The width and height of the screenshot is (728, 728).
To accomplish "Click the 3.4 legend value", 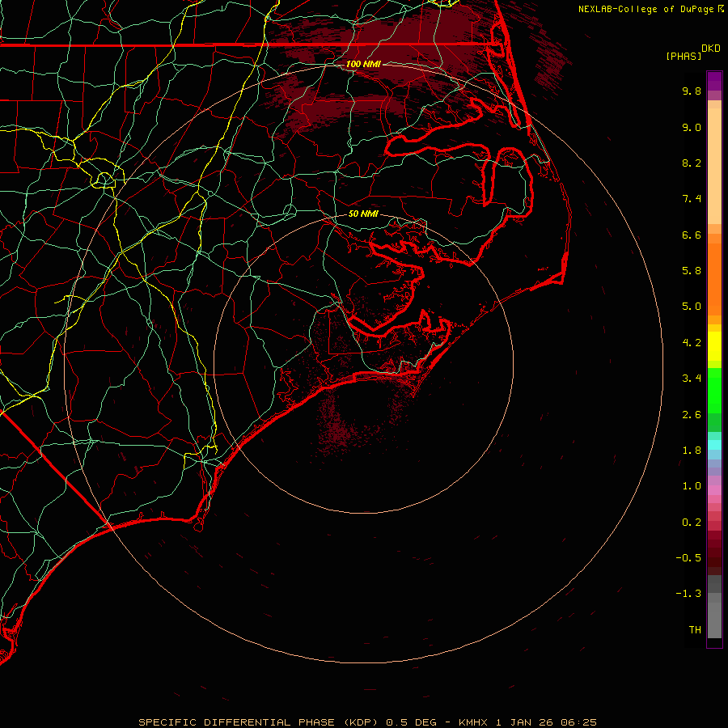I will pos(692,379).
